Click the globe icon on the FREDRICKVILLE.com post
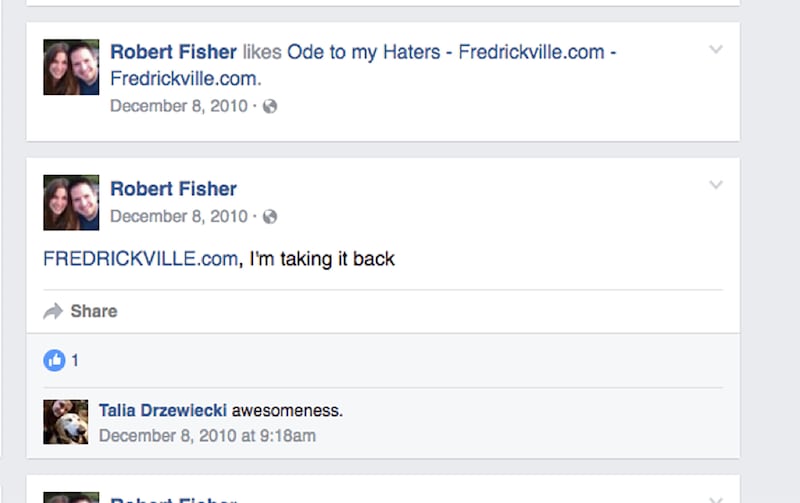Image resolution: width=800 pixels, height=503 pixels. tap(269, 216)
